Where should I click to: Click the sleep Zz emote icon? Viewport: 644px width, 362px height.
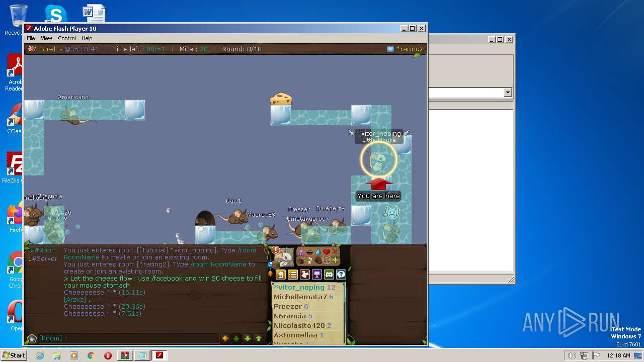(x=310, y=260)
